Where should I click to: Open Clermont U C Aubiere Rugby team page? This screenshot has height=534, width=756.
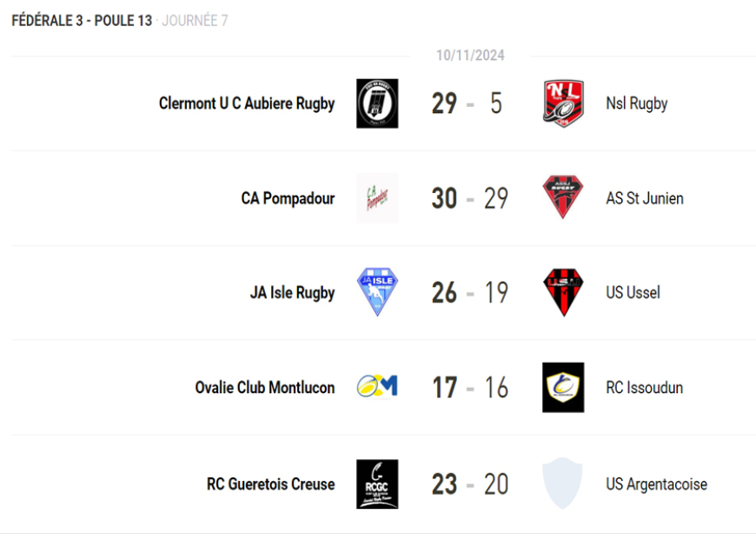pyautogui.click(x=247, y=103)
